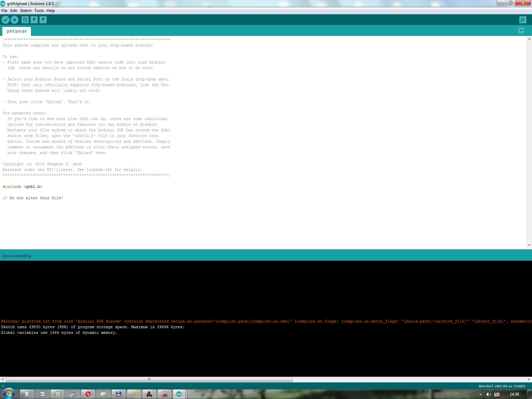Click the editor scroll-up arrow
The height and width of the screenshot is (399, 532).
pyautogui.click(x=529, y=39)
